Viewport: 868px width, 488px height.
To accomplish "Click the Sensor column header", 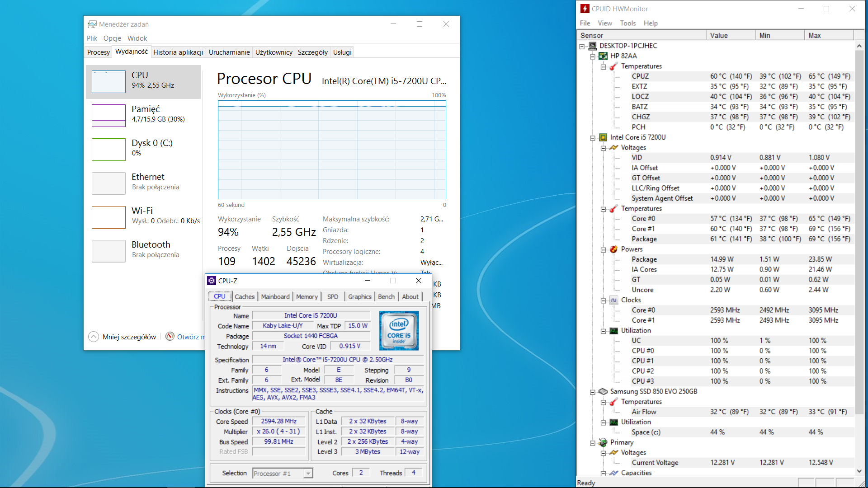I will coord(642,35).
